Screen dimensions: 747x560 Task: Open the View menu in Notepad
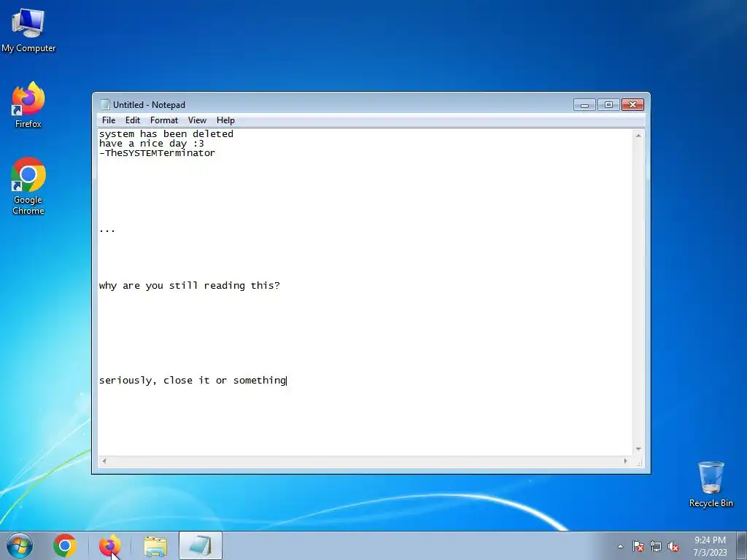click(197, 120)
